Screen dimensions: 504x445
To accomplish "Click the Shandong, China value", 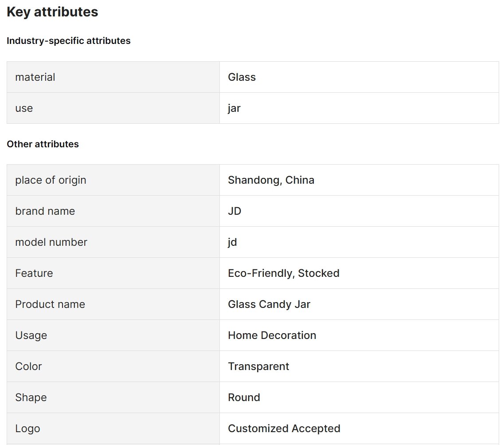I will (x=271, y=180).
